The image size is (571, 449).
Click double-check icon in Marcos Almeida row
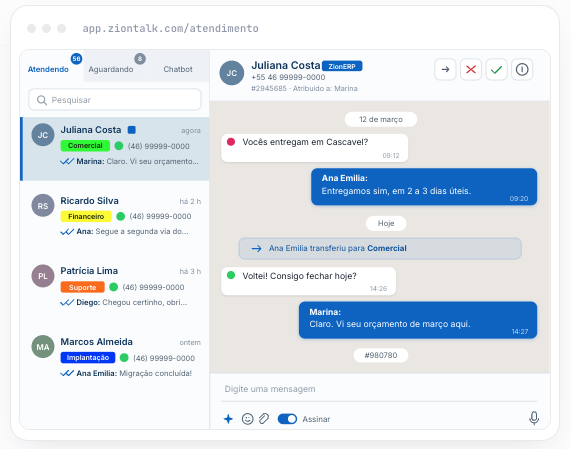[x=67, y=373]
